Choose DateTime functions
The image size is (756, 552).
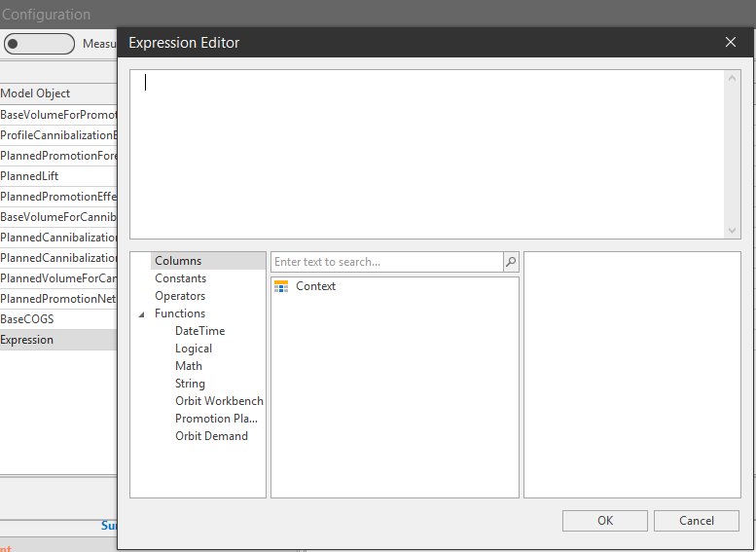200,331
